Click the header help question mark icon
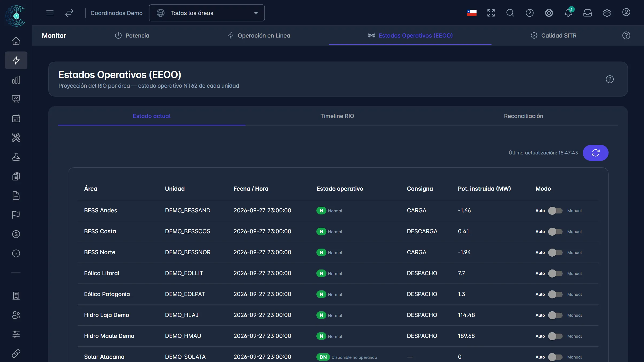This screenshot has width=644, height=362. point(529,13)
